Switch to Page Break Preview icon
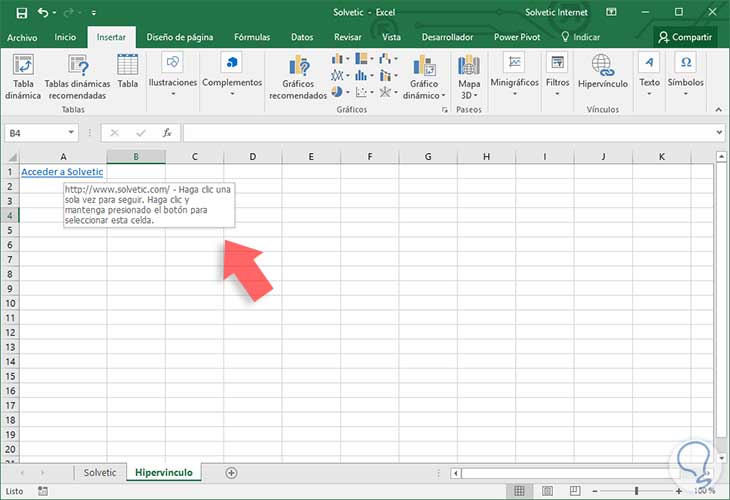730x500 pixels. (575, 491)
